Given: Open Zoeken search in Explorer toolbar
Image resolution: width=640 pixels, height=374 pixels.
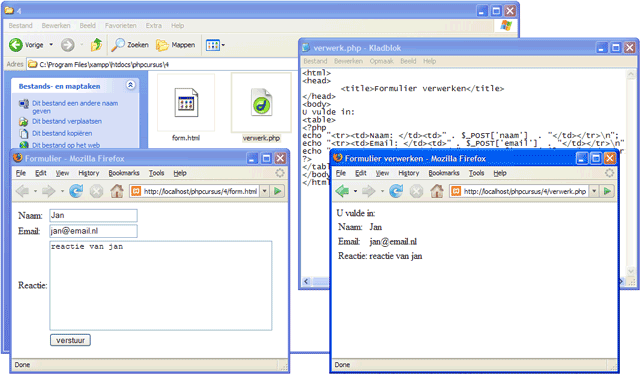Looking at the screenshot, I should pos(130,45).
